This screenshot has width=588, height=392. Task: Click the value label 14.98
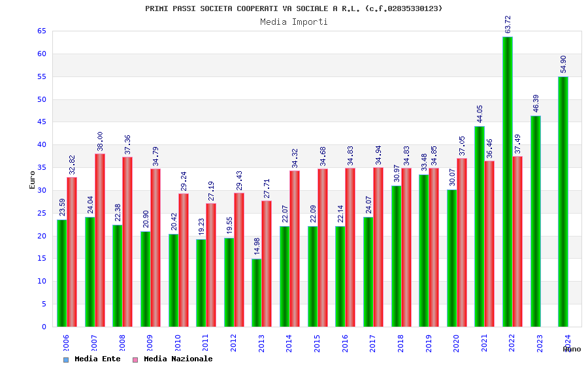(257, 246)
